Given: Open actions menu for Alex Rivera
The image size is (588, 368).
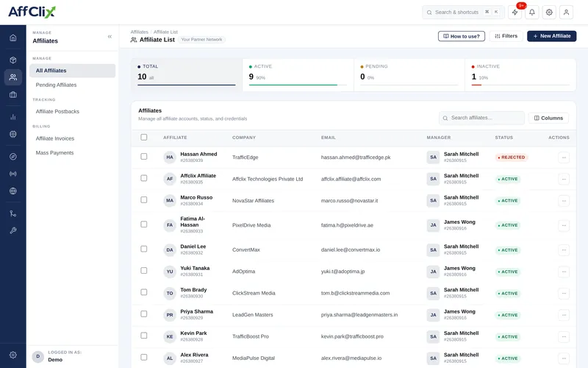Looking at the screenshot, I should [x=564, y=358].
